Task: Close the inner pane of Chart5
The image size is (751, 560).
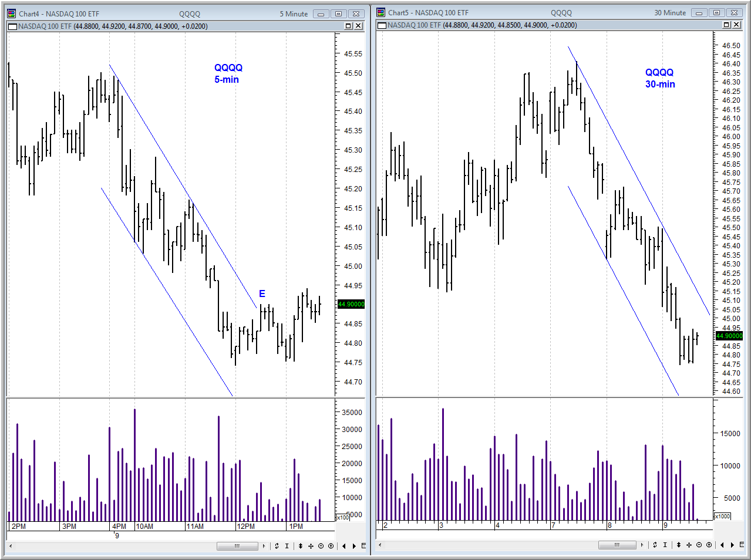Action: tap(737, 25)
